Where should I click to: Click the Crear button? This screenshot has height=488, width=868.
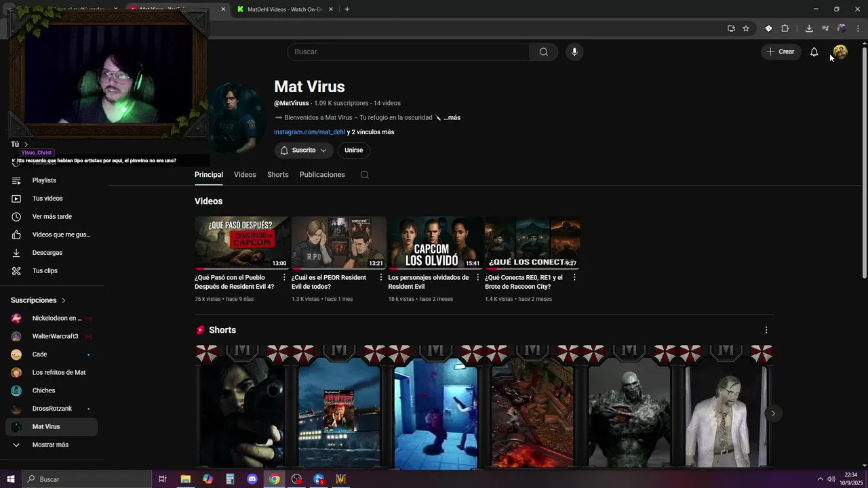point(781,52)
